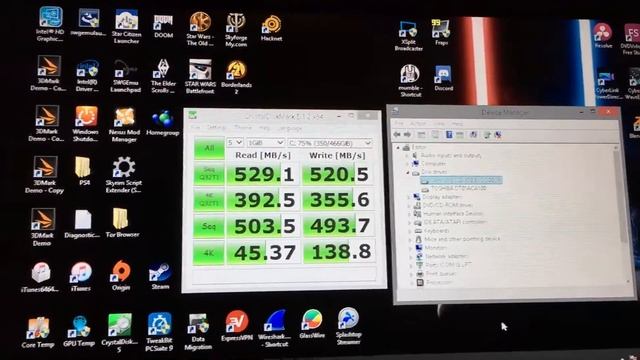The width and height of the screenshot is (640, 360).
Task: Open the iTunes6464 installer icon
Action: pyautogui.click(x=40, y=278)
